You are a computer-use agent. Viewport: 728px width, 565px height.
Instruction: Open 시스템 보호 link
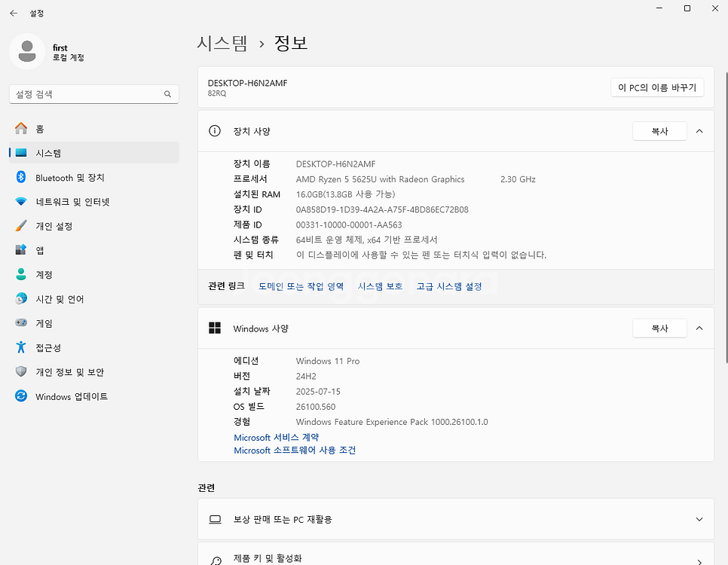coord(380,286)
